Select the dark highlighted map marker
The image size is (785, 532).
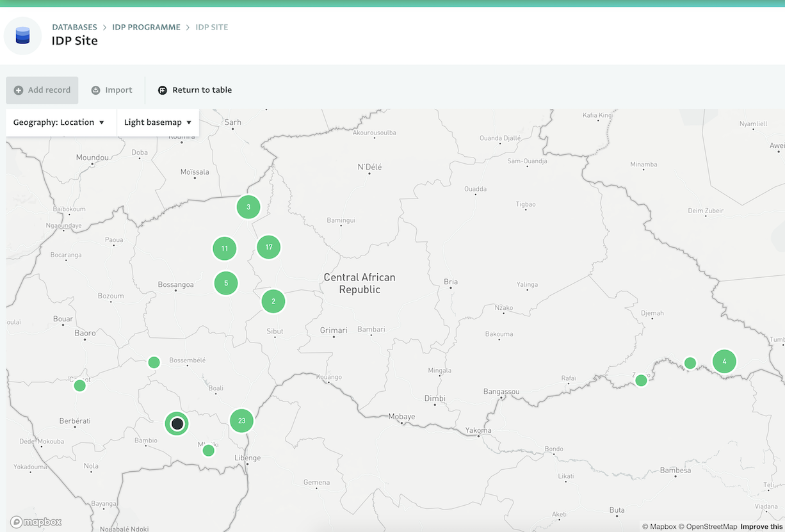(177, 424)
